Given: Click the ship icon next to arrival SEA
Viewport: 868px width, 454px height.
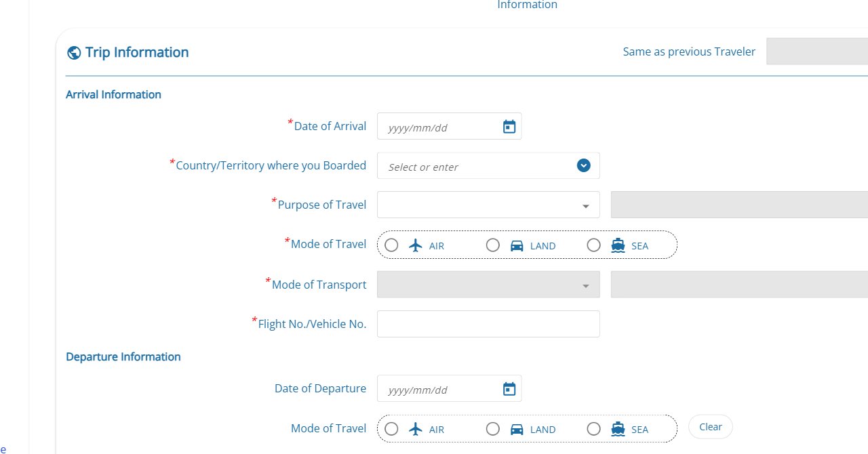Looking at the screenshot, I should (x=618, y=245).
